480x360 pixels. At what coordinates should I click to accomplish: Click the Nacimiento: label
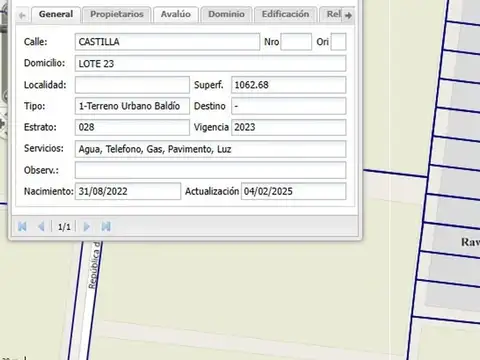click(x=49, y=191)
